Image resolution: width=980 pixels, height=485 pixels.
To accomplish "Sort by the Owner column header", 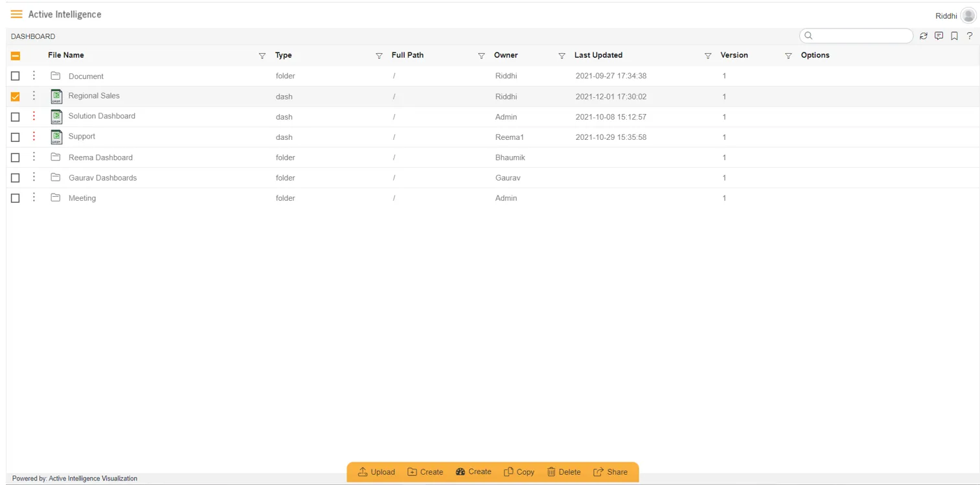I will pyautogui.click(x=506, y=55).
